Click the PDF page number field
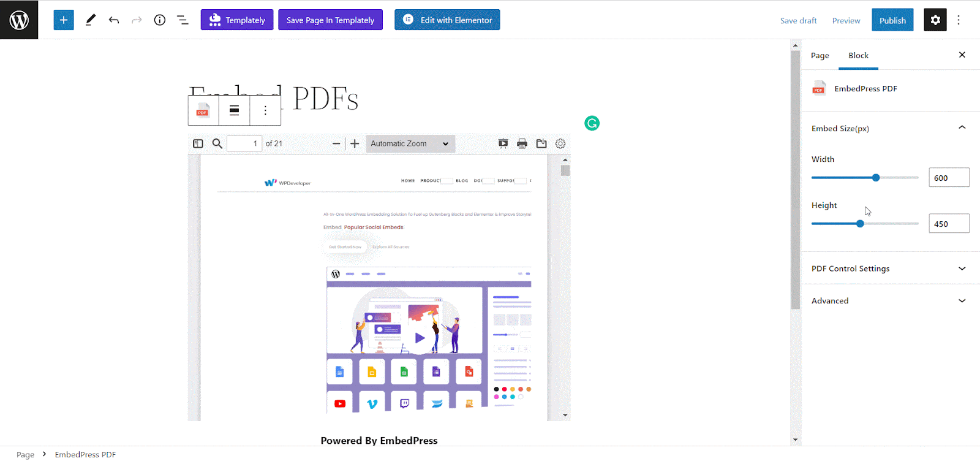Image resolution: width=980 pixels, height=461 pixels. (x=244, y=143)
